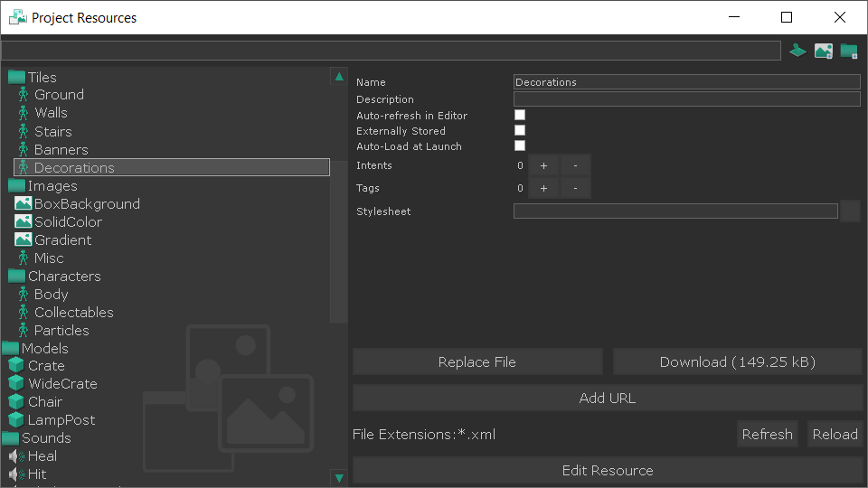The image size is (868, 488).
Task: Minimize the Project Resources window
Action: (x=734, y=17)
